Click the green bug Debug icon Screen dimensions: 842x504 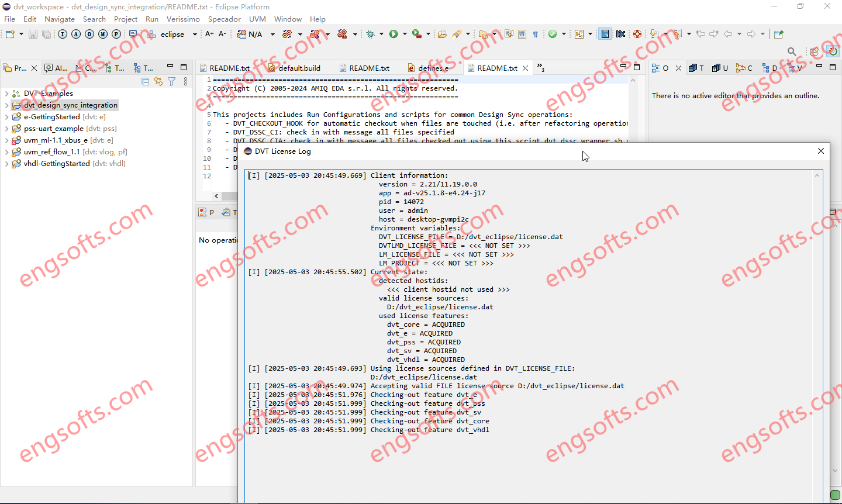pyautogui.click(x=371, y=34)
